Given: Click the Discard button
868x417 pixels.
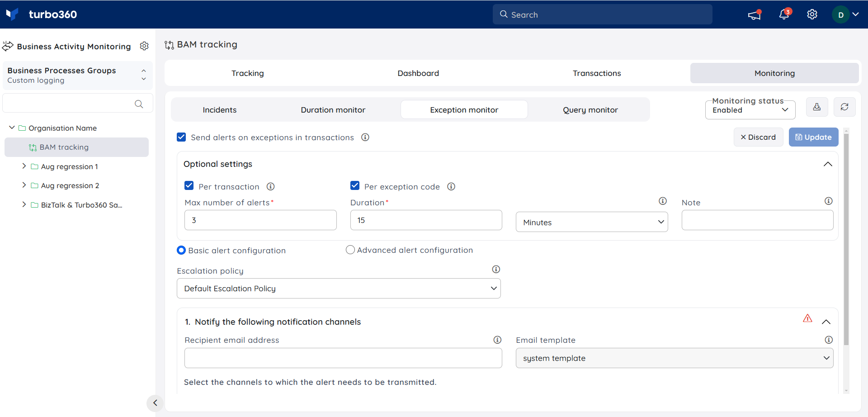Looking at the screenshot, I should coord(758,137).
